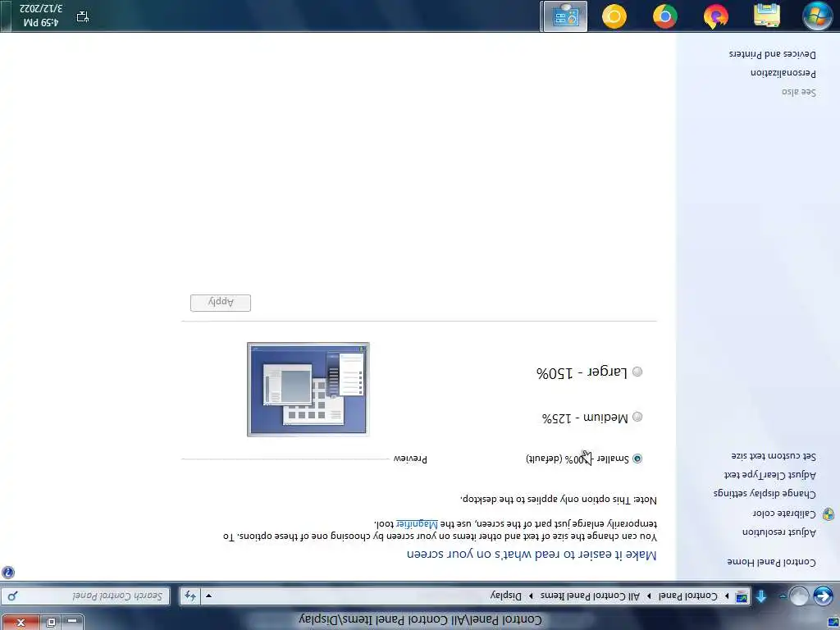Select the active Control Panel taskbar button

[x=565, y=16]
